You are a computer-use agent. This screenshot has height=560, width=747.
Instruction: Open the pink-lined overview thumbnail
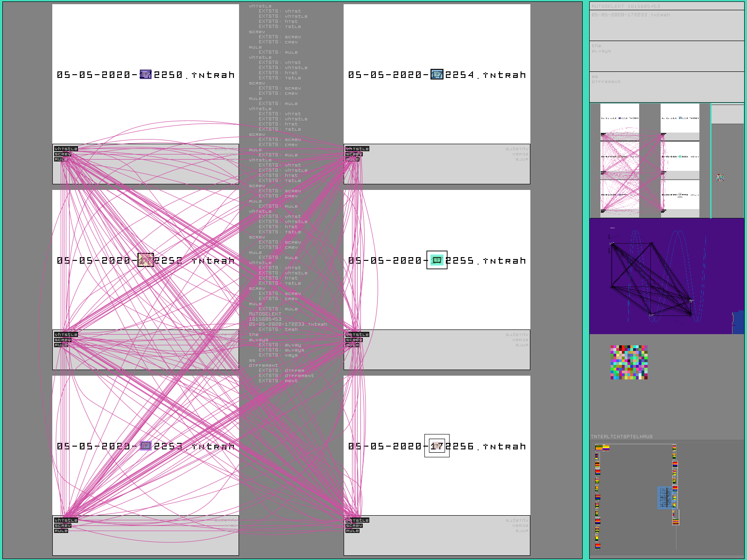click(x=649, y=161)
